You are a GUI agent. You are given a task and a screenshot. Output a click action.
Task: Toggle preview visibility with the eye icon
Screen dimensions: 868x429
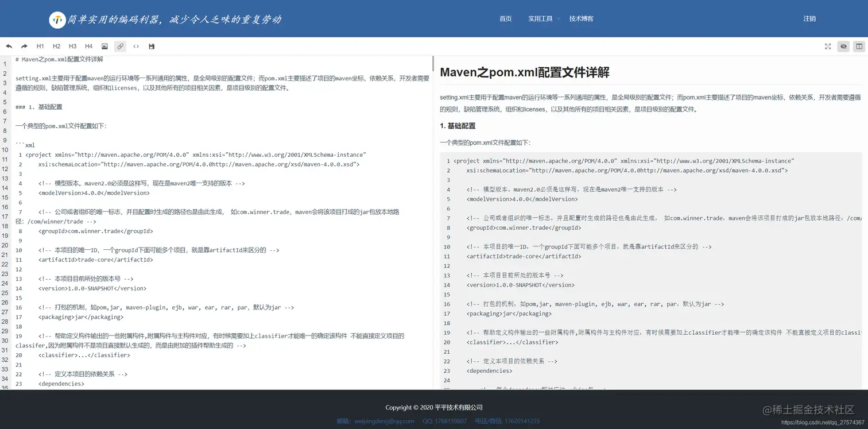click(843, 46)
